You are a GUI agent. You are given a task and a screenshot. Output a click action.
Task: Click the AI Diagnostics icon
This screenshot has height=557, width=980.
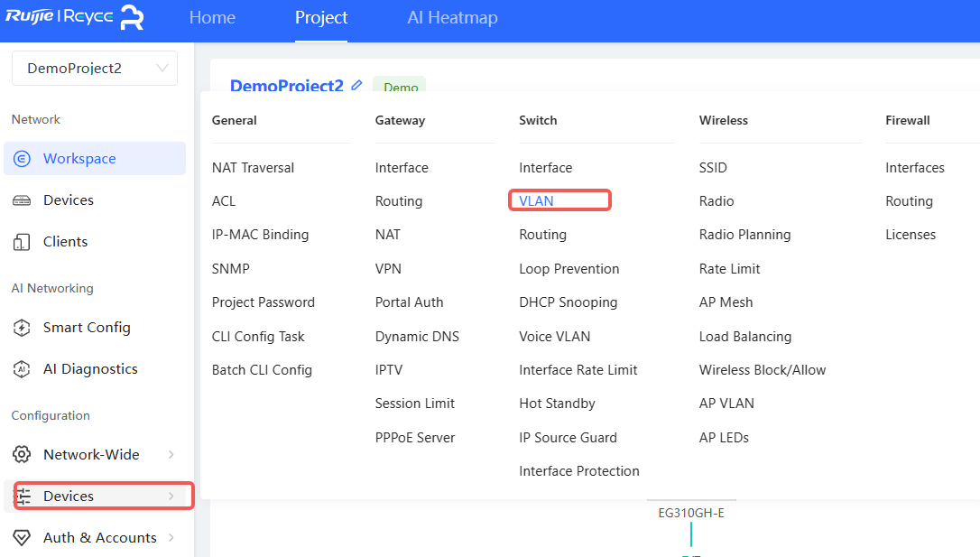point(23,369)
